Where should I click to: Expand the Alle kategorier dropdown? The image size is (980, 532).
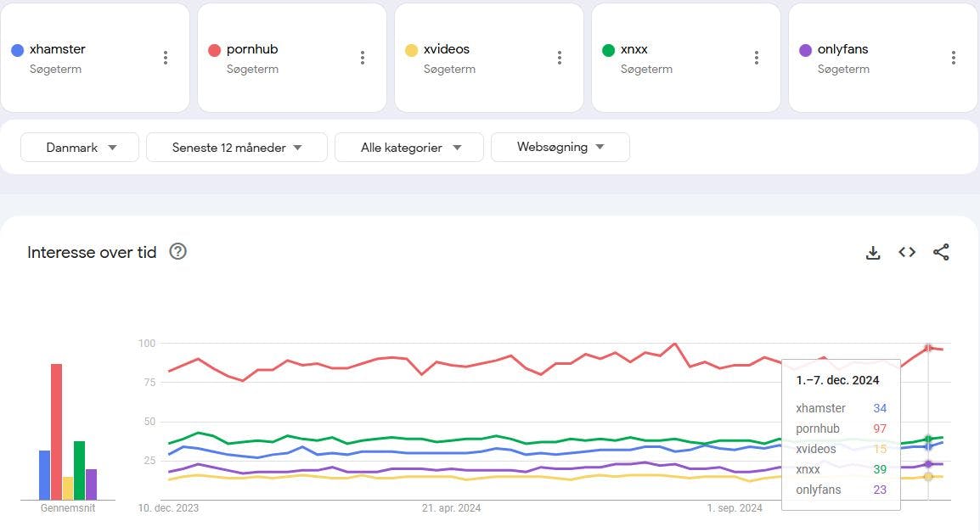[409, 147]
